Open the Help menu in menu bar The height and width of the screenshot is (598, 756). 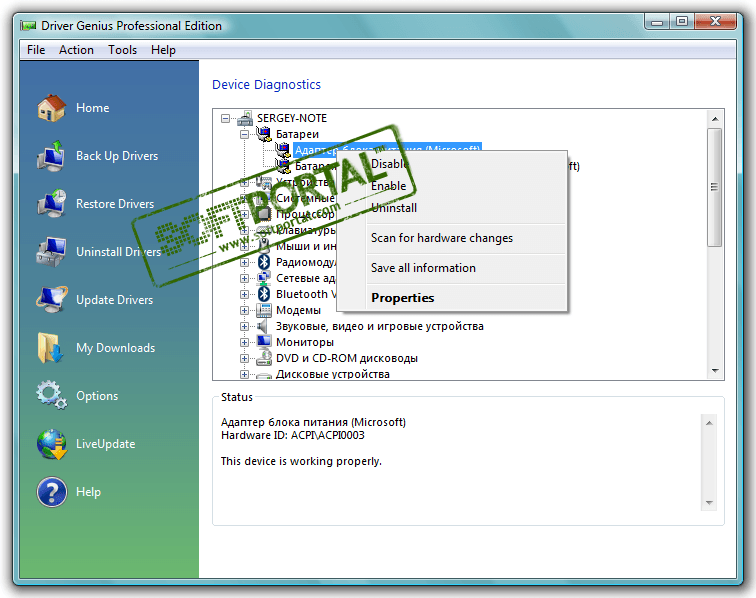point(163,50)
